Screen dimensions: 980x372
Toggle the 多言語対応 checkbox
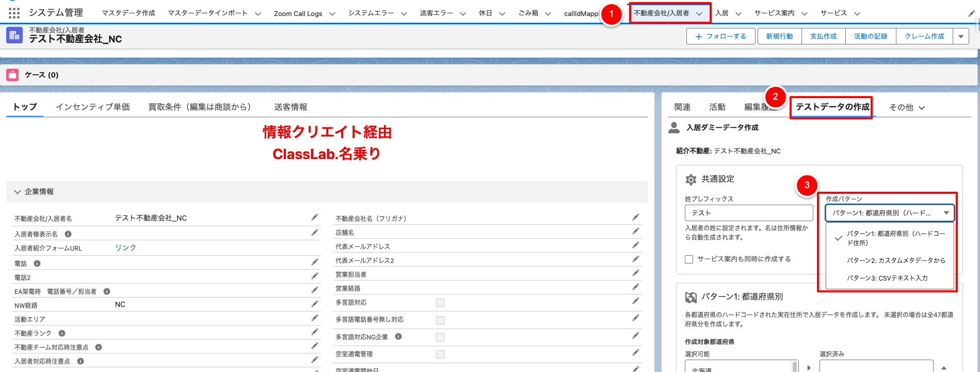coord(440,303)
